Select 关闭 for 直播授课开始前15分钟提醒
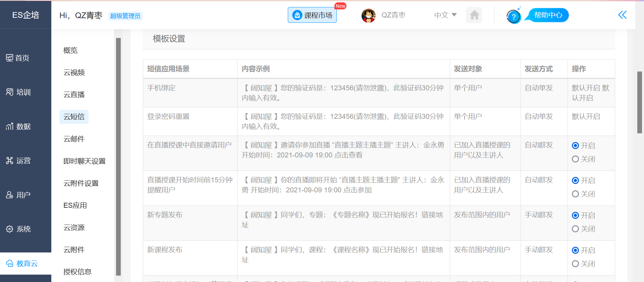Image resolution: width=644 pixels, height=282 pixels. pos(575,194)
